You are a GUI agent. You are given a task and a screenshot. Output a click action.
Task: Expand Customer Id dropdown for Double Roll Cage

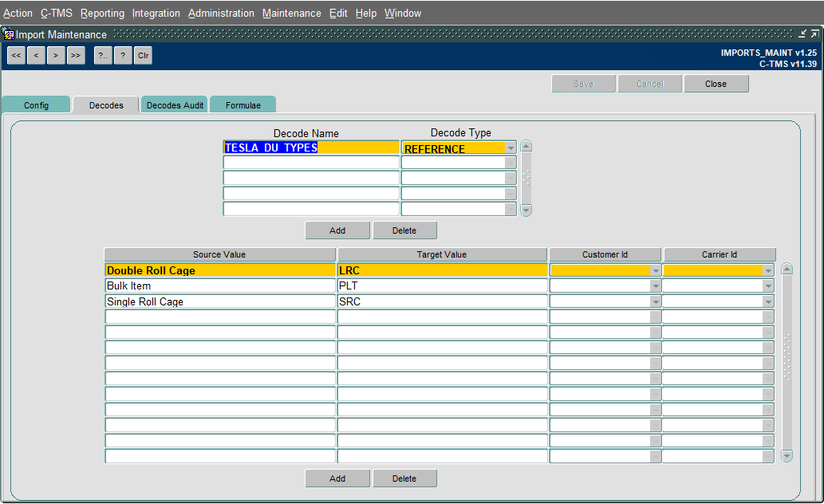[656, 270]
